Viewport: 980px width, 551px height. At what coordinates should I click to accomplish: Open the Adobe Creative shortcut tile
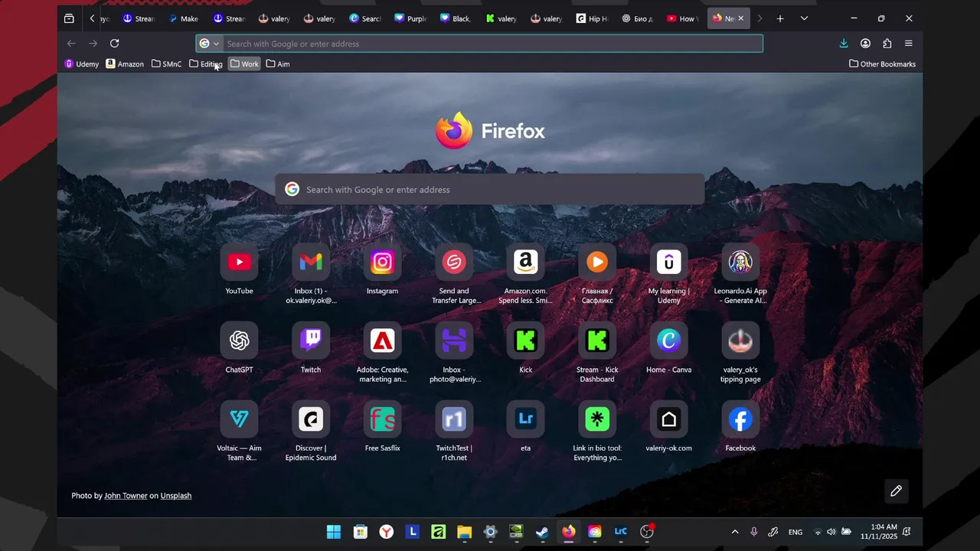(382, 341)
